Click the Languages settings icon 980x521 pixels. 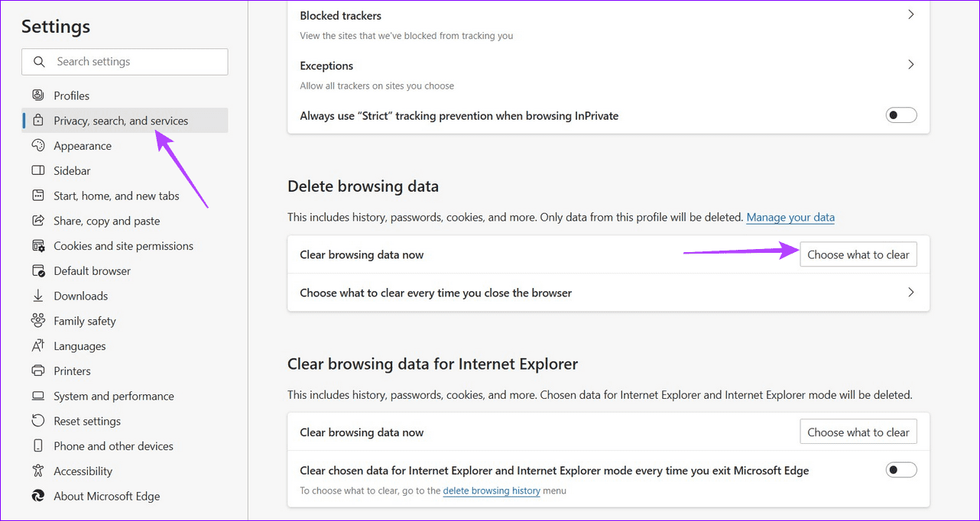pyautogui.click(x=37, y=345)
